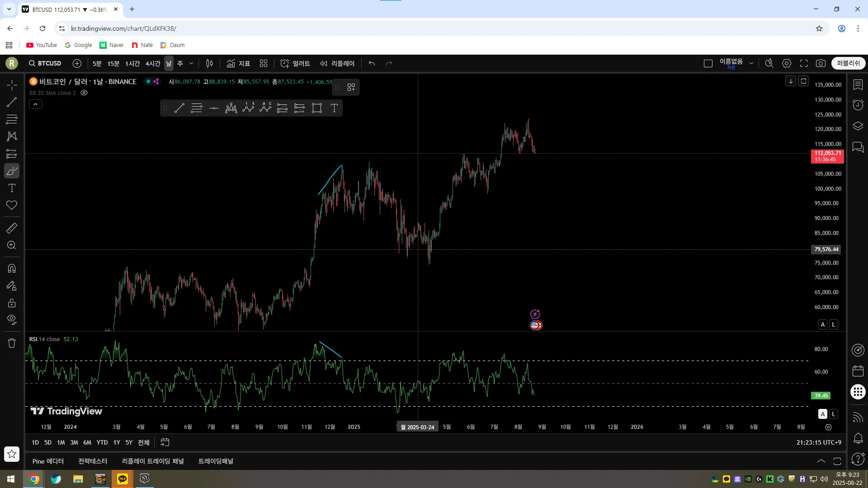868x488 pixels.
Task: Toggle log scale L on RSI pane
Action: (834, 414)
